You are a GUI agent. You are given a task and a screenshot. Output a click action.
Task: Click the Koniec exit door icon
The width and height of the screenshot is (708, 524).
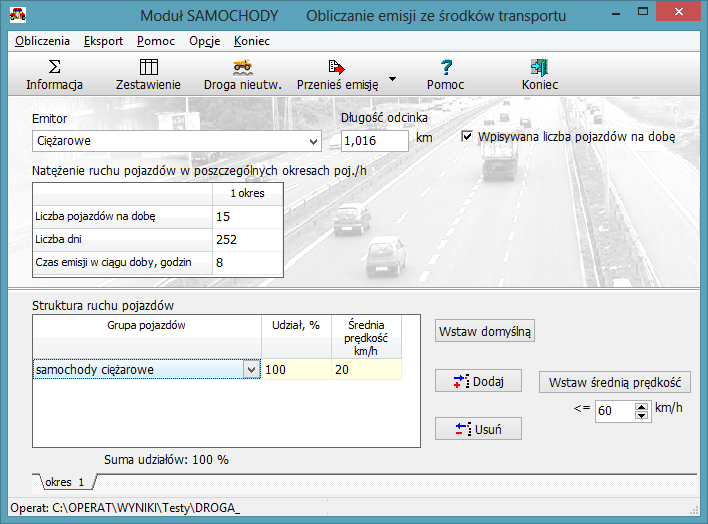coord(540,67)
